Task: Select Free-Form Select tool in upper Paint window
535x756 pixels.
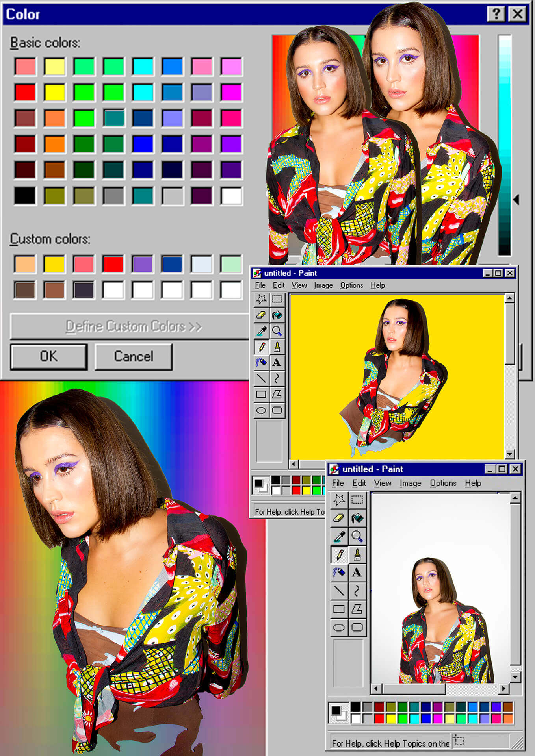Action: click(261, 299)
